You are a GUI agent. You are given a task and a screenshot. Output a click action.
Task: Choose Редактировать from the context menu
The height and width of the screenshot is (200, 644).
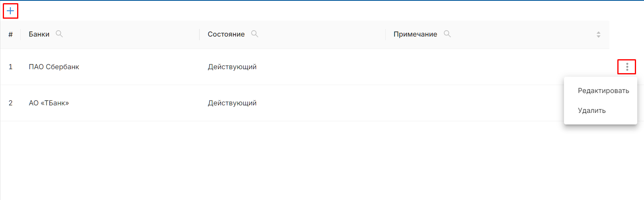coord(603,91)
